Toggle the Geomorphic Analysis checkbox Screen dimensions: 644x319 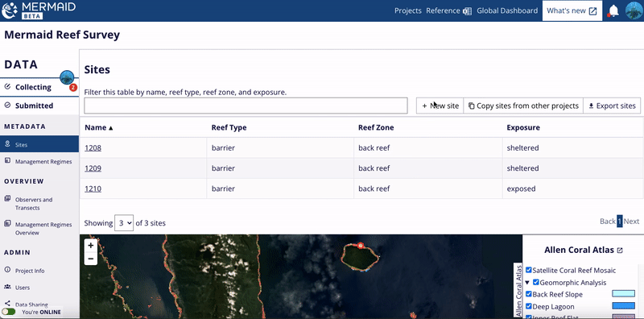536,283
